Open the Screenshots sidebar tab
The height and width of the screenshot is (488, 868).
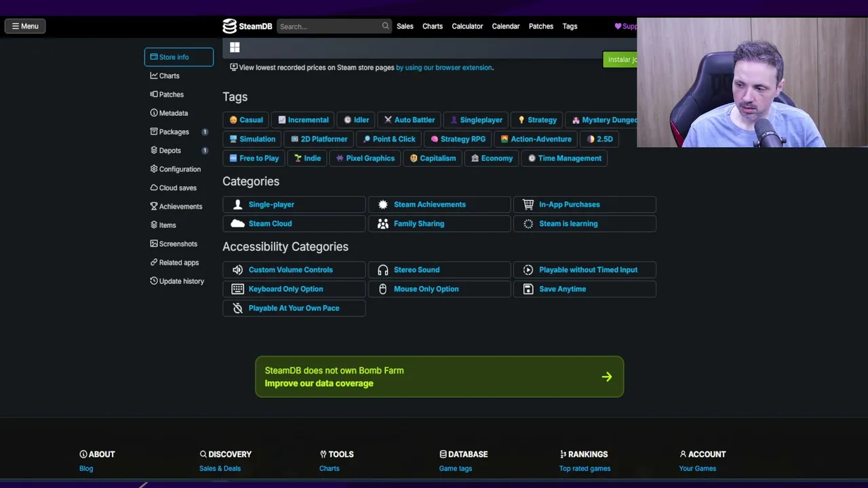[x=179, y=244]
